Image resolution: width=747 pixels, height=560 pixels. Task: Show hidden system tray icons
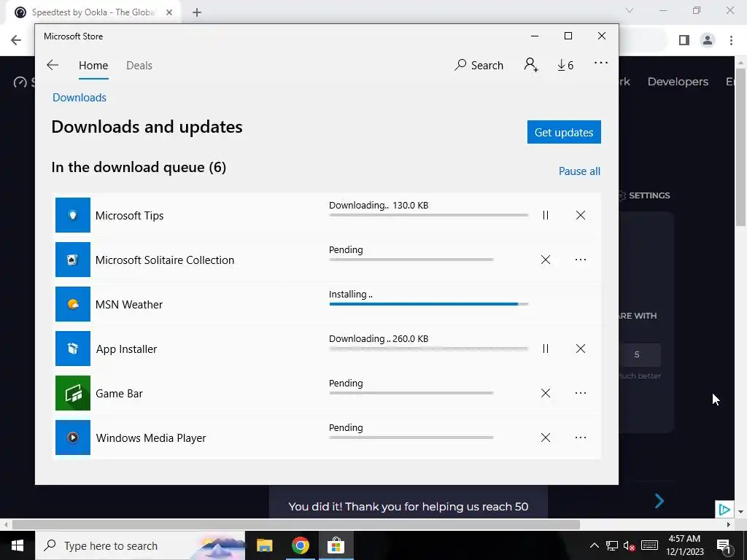coord(595,545)
